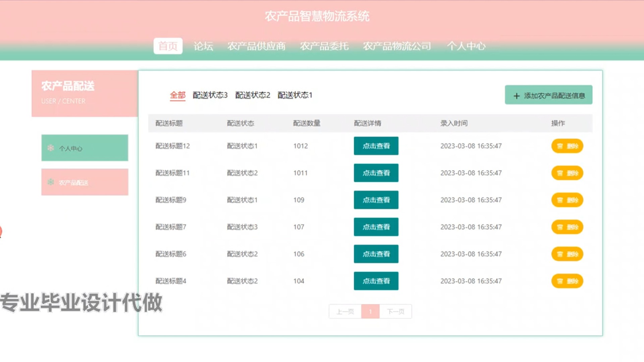Screen dimensions: 644x362
Task: Click the 配送标题12 cell text
Action: (x=172, y=146)
